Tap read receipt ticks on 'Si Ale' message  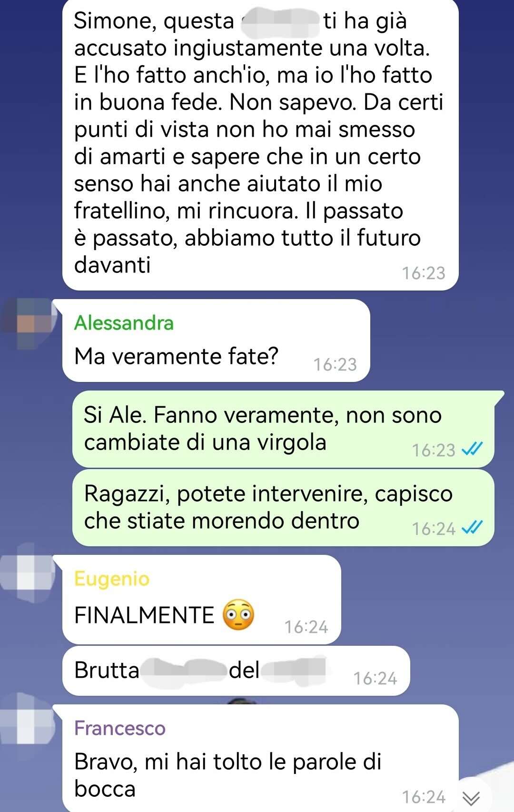coord(473,449)
